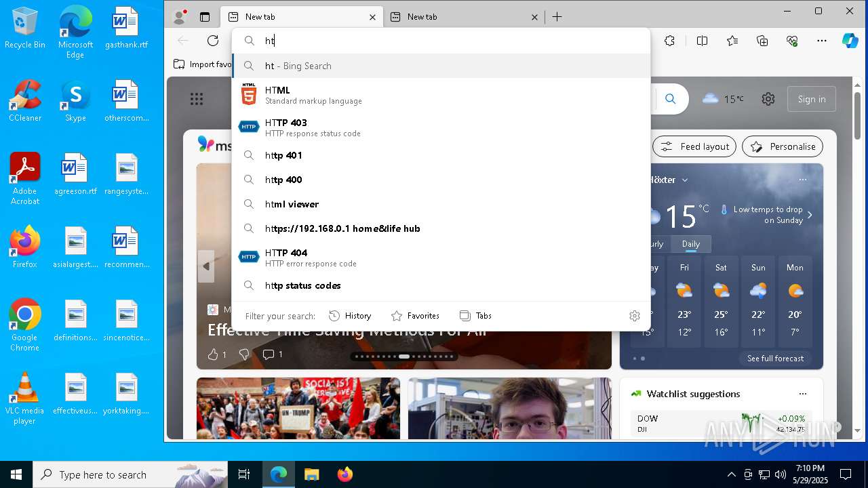Choose the https://192.168.0.1 suggestion
The image size is (868, 488).
(441, 228)
